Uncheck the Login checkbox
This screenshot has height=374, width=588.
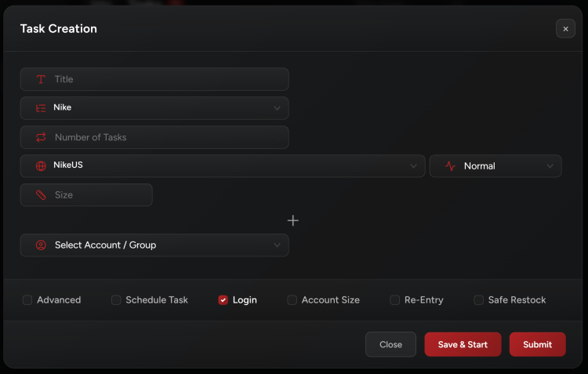pos(223,300)
